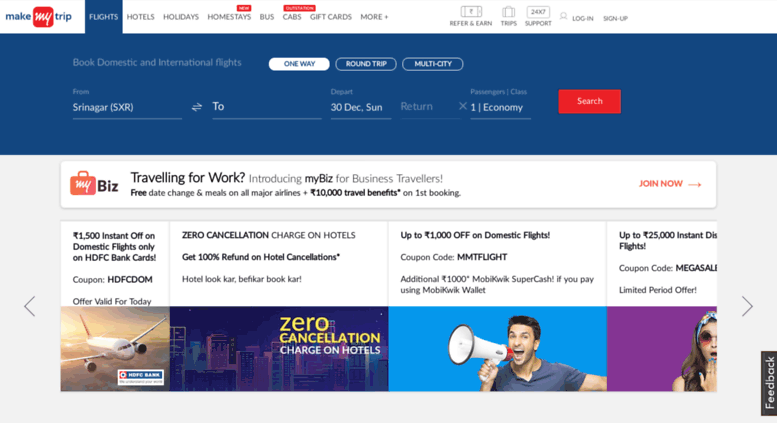Click coupon code MMTFLIGHT text
This screenshot has width=777, height=423.
(x=482, y=257)
